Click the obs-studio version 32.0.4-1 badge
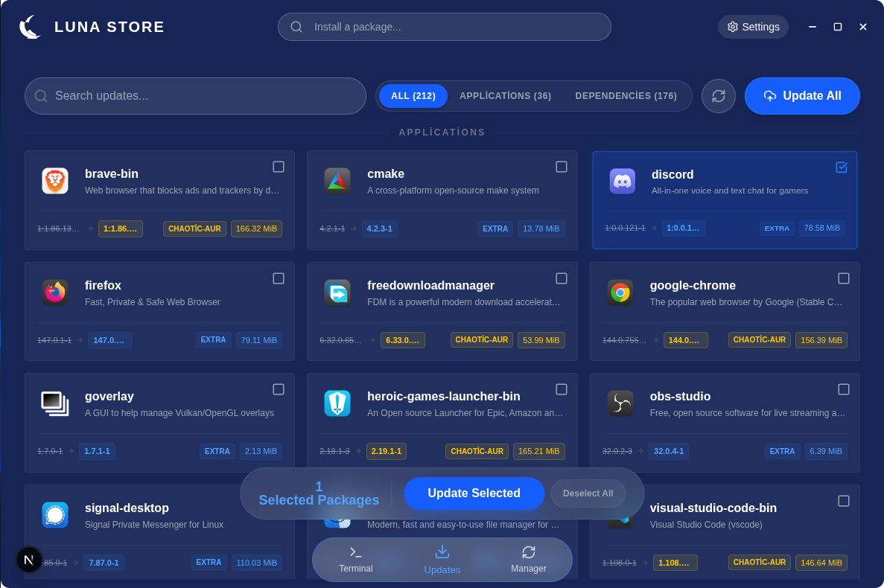Screen dimensions: 884x588 pyautogui.click(x=669, y=451)
